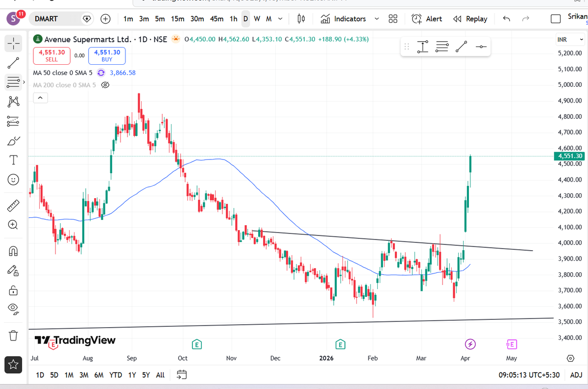Open the purple lightning event marker in April
This screenshot has width=588, height=389.
pos(470,344)
